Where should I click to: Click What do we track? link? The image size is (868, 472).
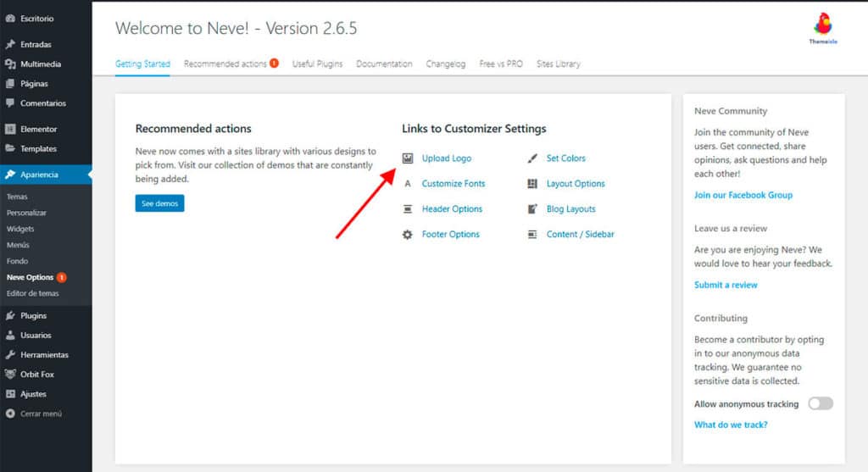point(731,425)
